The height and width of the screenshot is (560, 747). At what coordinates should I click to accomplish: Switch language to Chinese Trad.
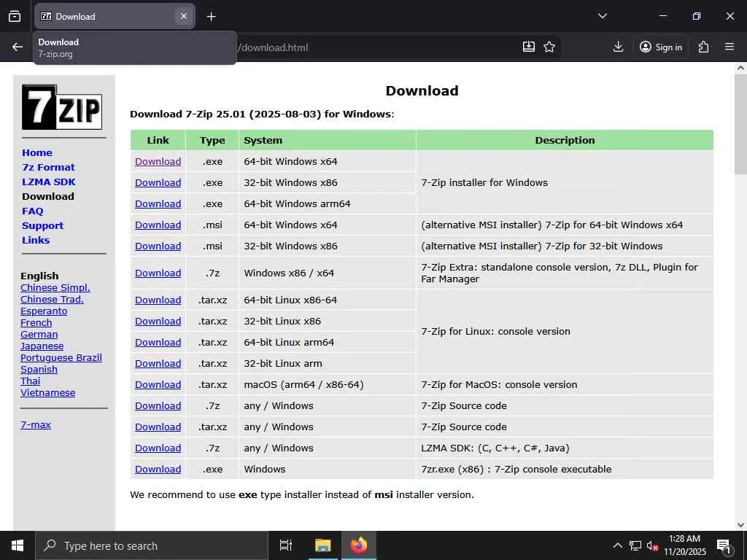[x=52, y=300]
